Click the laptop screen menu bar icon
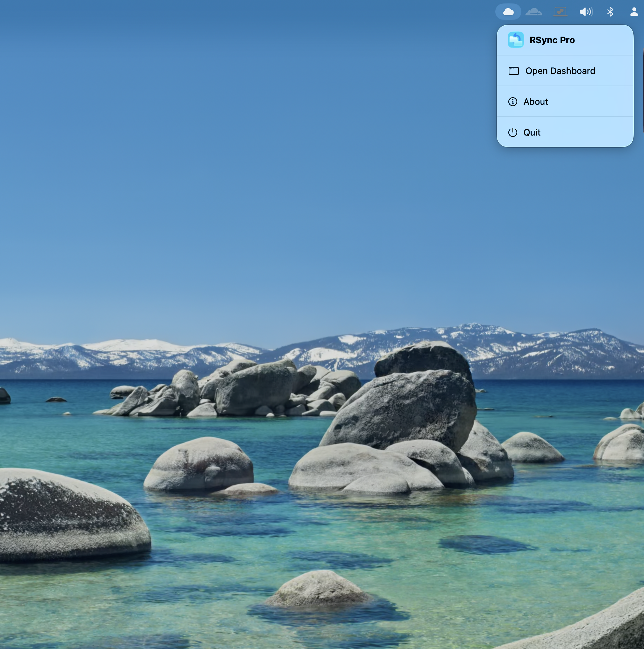 tap(560, 12)
